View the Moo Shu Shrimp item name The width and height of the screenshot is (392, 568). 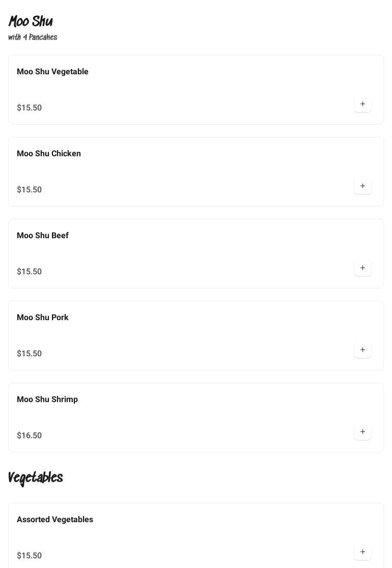pos(47,400)
